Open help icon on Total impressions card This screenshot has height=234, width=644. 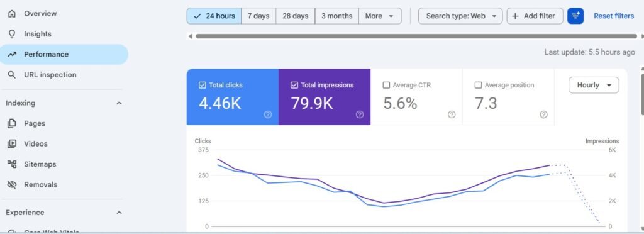360,114
